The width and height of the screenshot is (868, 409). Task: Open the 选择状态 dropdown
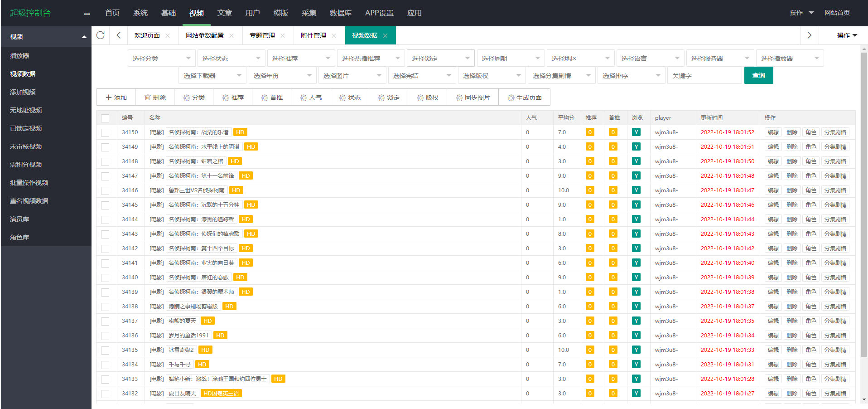(x=231, y=58)
